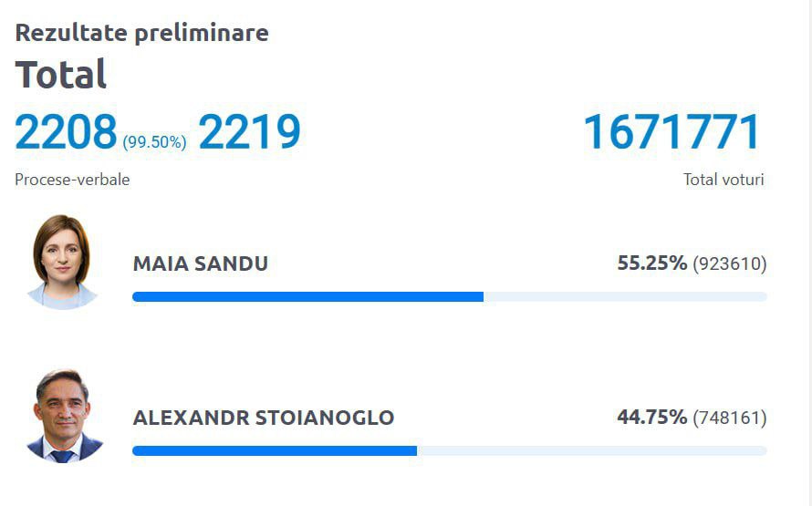Click the 2208 processed reports number

[x=66, y=132]
